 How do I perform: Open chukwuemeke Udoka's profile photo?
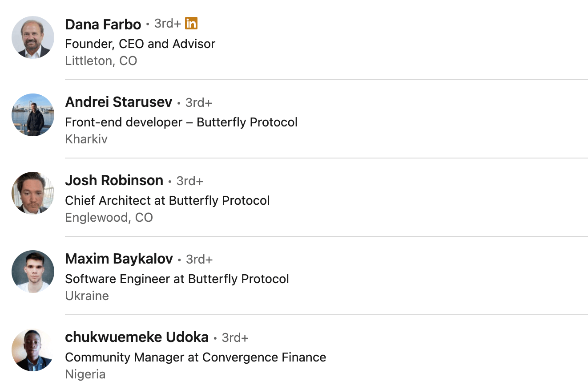click(x=33, y=350)
